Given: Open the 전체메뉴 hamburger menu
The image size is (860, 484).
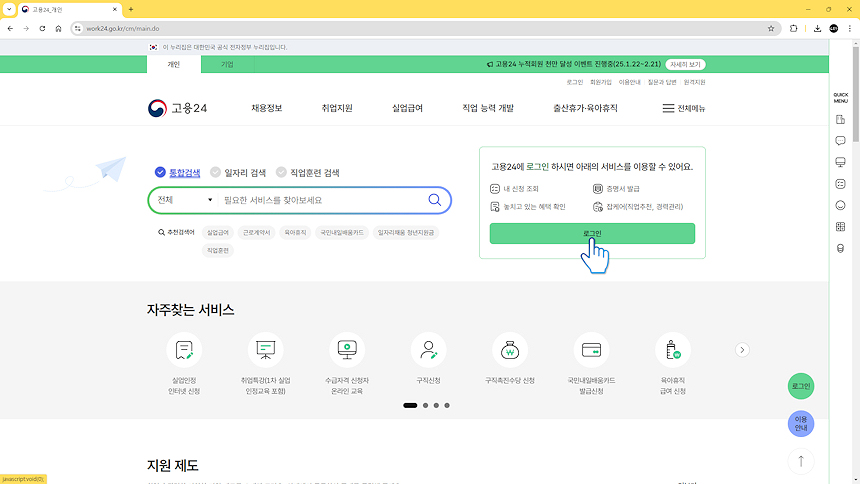Looking at the screenshot, I should coord(683,108).
